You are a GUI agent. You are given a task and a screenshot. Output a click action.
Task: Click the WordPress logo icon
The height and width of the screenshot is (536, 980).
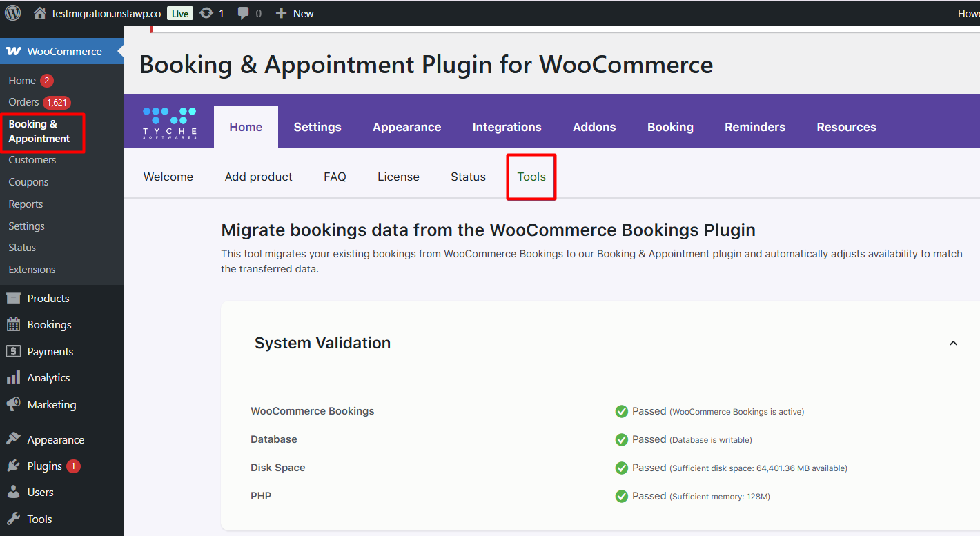click(12, 13)
